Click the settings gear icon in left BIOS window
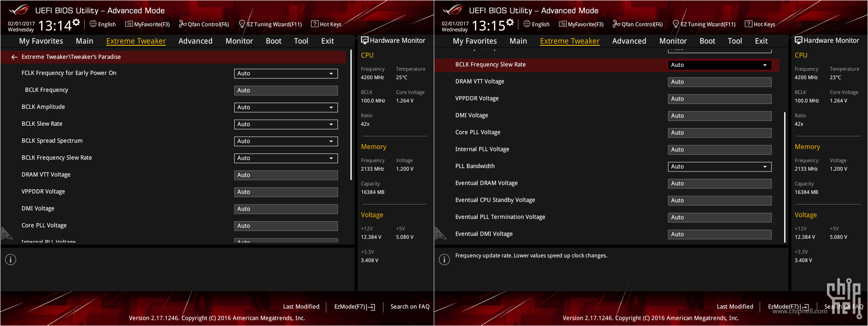The image size is (868, 326). (x=76, y=22)
